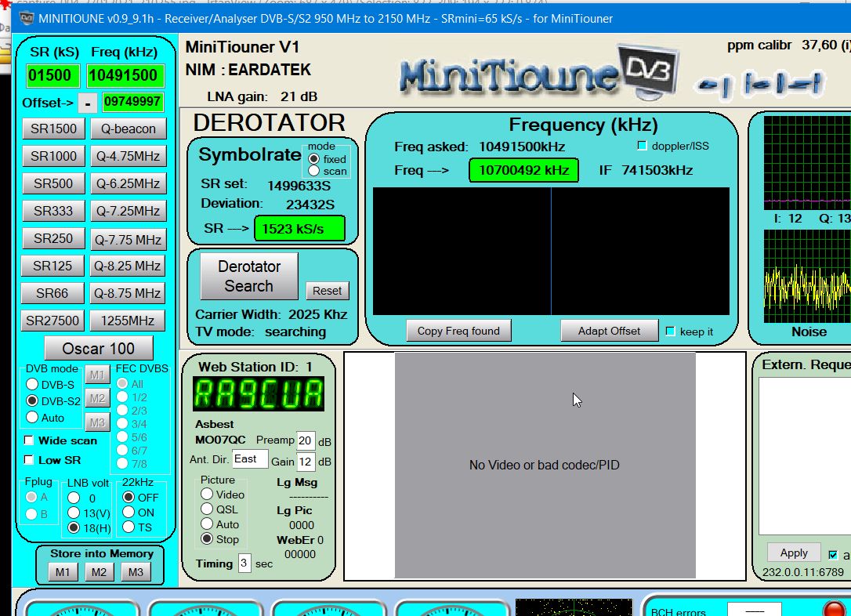The height and width of the screenshot is (616, 851).
Task: Set 22kHz option to TS
Action: [x=129, y=527]
